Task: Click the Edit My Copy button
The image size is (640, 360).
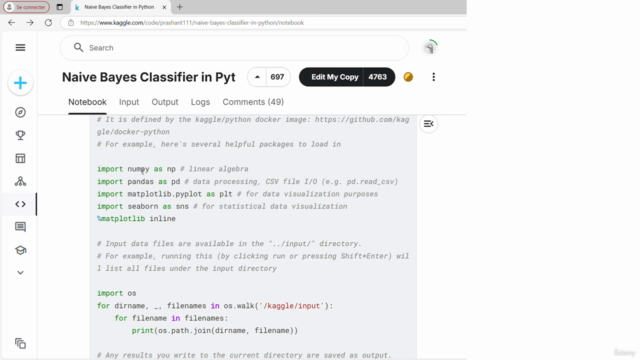Action: pos(335,77)
